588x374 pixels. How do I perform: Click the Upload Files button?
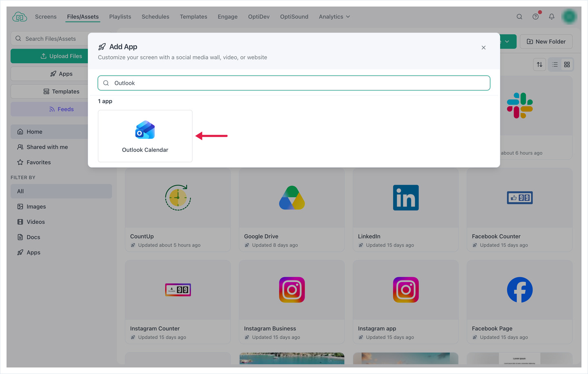(50, 56)
